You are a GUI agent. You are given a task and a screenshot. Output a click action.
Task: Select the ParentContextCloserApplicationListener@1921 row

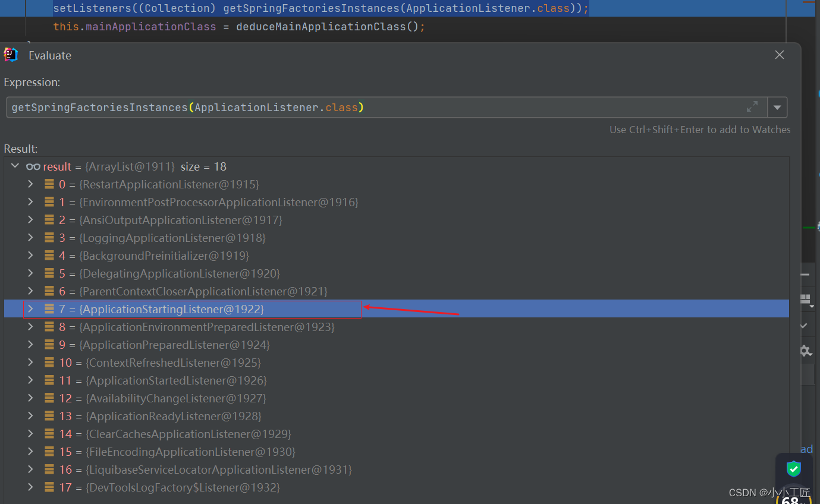click(x=397, y=291)
